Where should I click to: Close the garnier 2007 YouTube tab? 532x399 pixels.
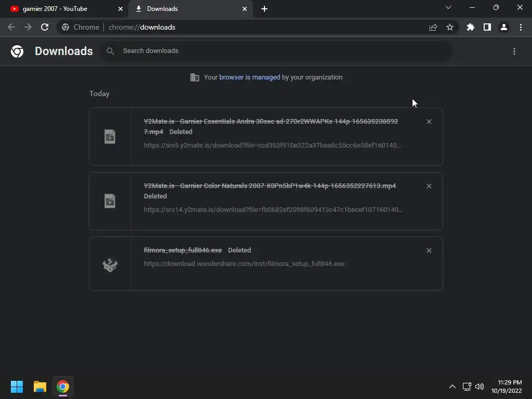121,9
